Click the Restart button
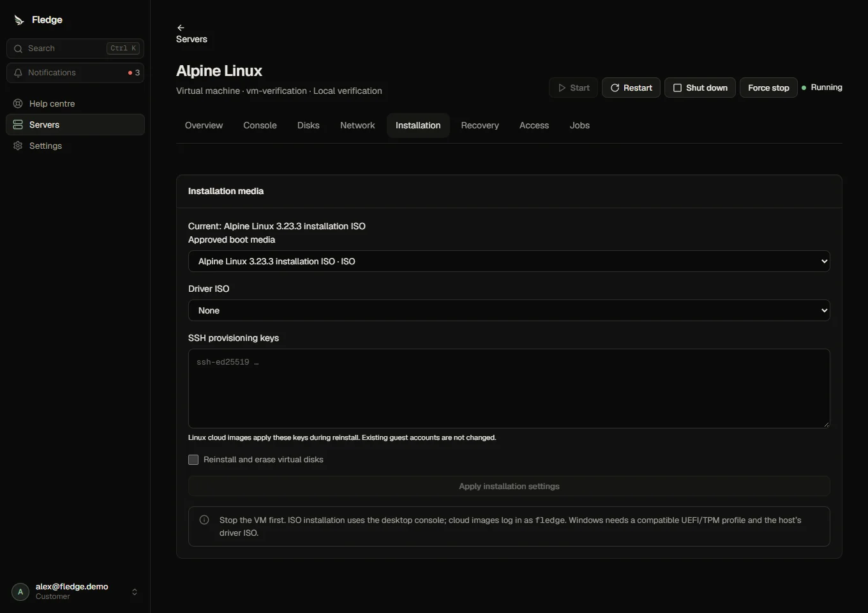This screenshot has height=613, width=868. (x=631, y=88)
